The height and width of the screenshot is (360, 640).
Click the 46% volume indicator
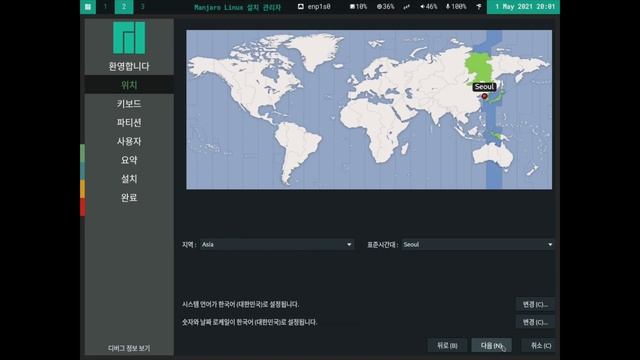coord(429,7)
